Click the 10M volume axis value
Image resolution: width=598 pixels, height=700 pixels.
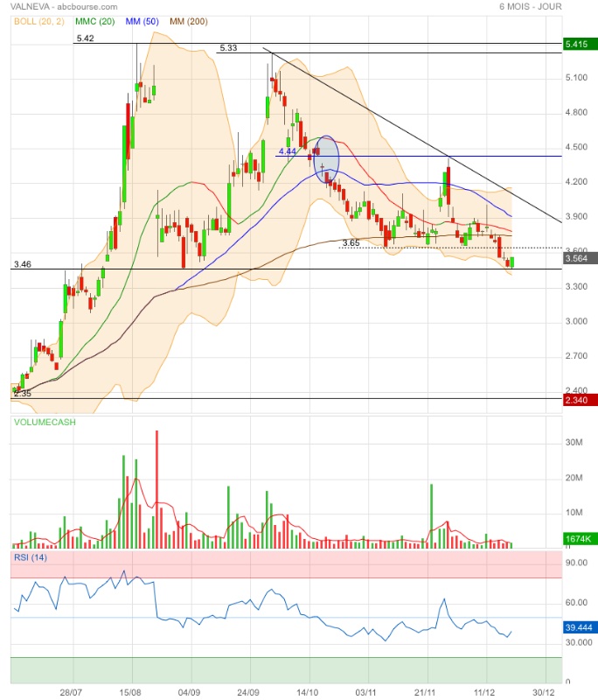point(574,513)
